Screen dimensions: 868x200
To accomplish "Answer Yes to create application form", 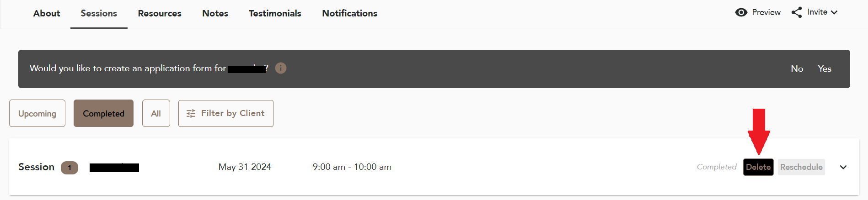I will [x=825, y=68].
